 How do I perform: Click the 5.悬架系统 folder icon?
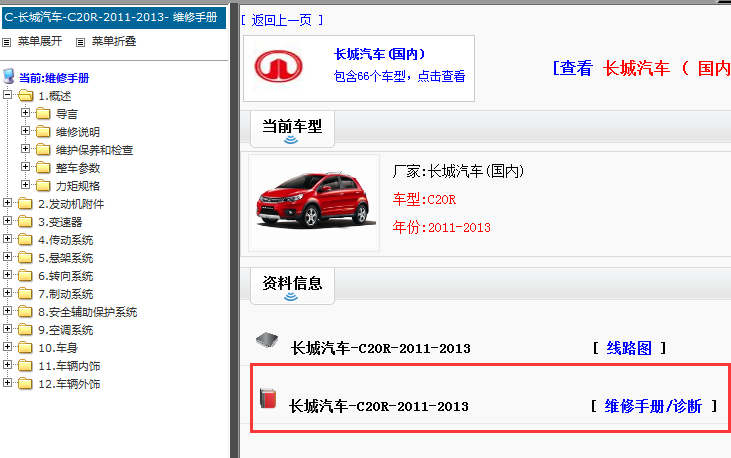[x=26, y=258]
